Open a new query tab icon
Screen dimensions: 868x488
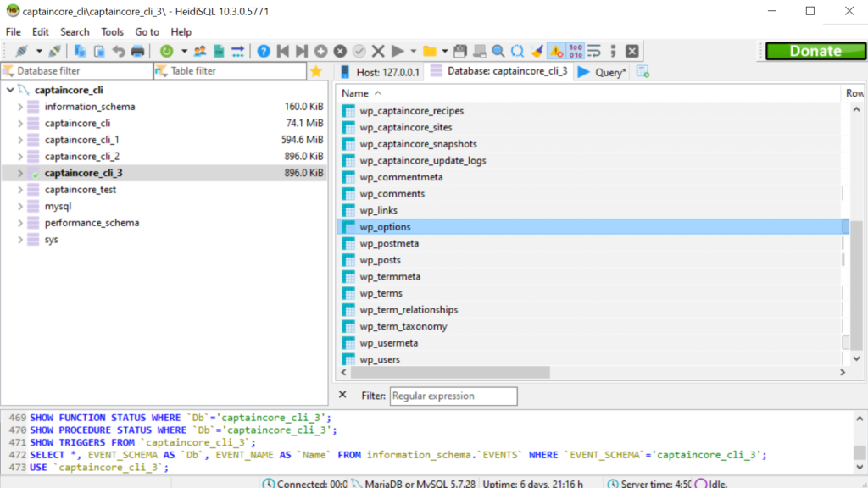tap(643, 72)
